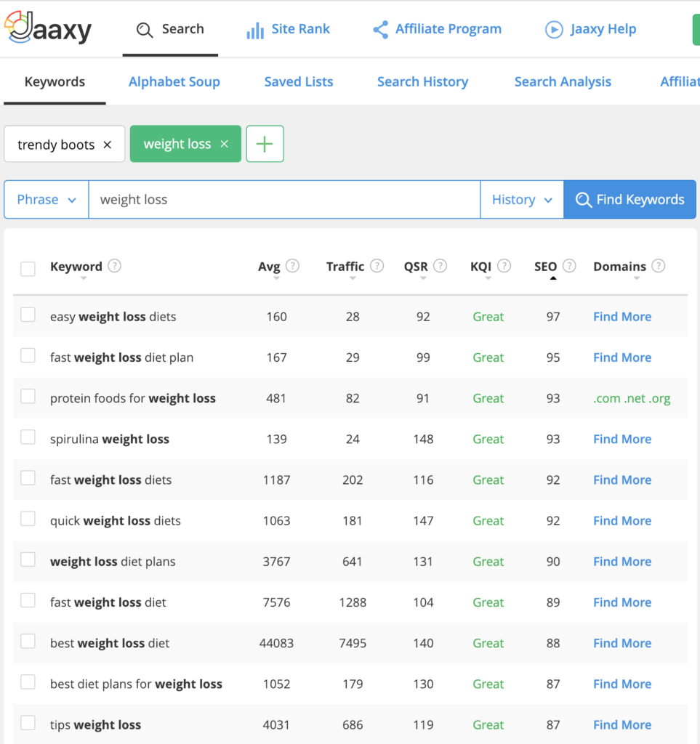
Task: Open the Saved Lists tab
Action: pos(298,82)
